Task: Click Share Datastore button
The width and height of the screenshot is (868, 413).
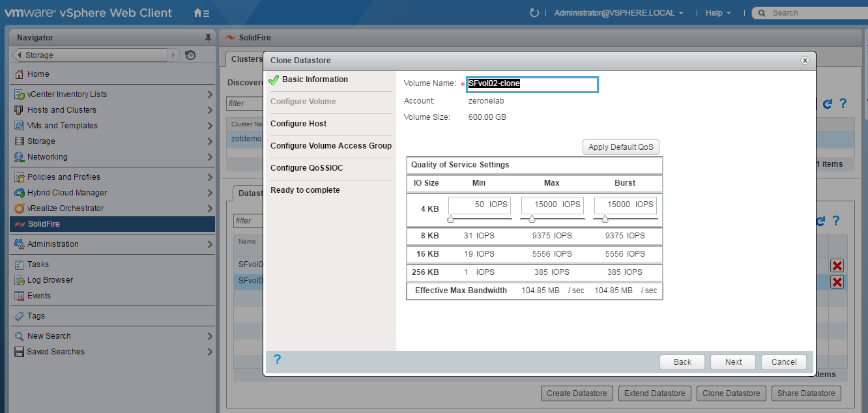Action: [806, 393]
